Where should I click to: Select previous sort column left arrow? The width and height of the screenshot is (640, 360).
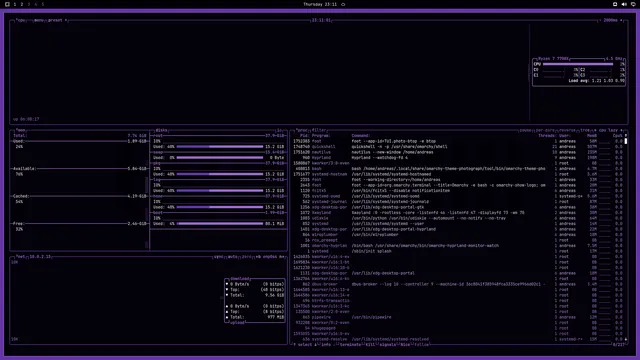click(x=595, y=130)
